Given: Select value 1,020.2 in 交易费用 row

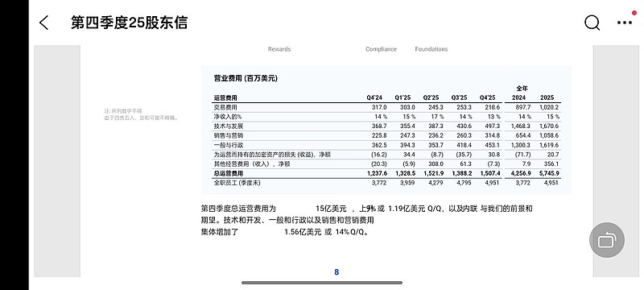Looking at the screenshot, I should pyautogui.click(x=549, y=107).
